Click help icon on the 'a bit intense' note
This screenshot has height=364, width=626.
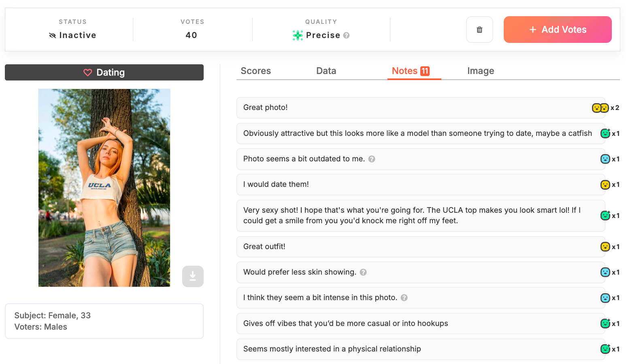(x=404, y=298)
